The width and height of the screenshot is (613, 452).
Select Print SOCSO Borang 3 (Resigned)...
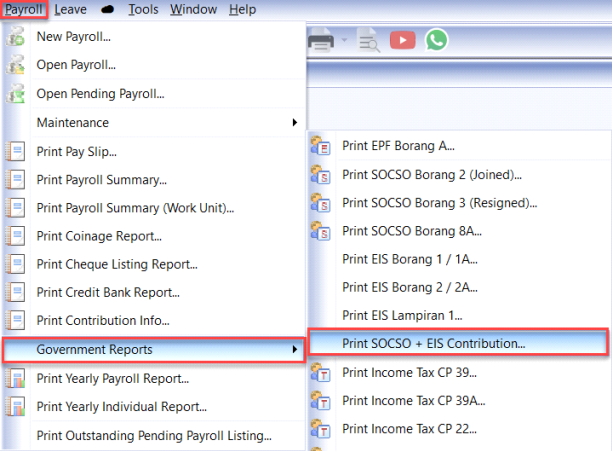[440, 203]
